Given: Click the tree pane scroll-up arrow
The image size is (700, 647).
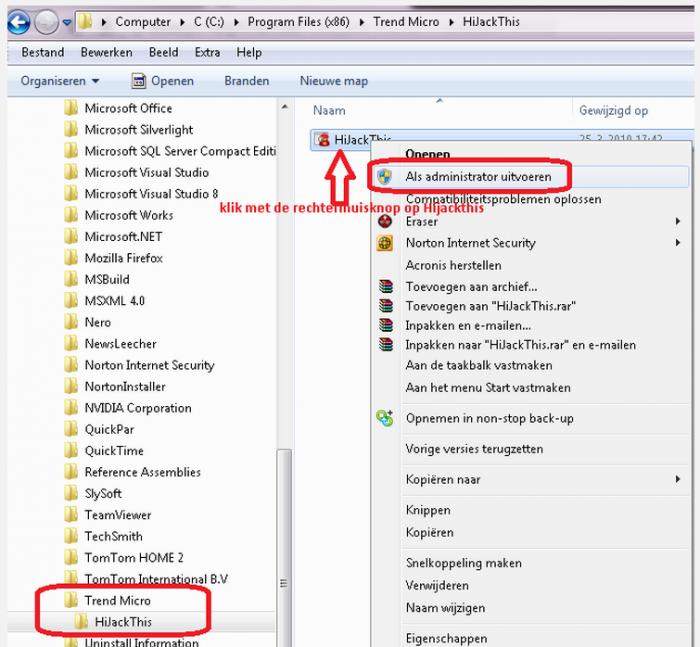Looking at the screenshot, I should tap(284, 108).
